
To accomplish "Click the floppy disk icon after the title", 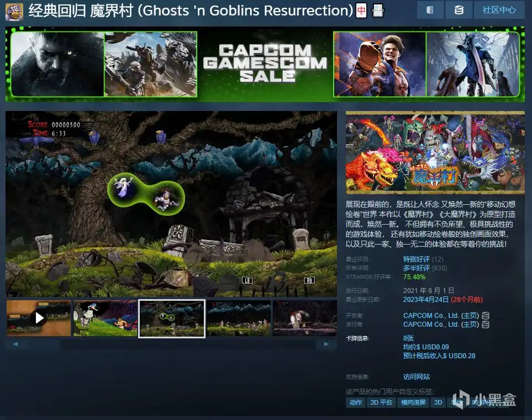I will (x=378, y=11).
